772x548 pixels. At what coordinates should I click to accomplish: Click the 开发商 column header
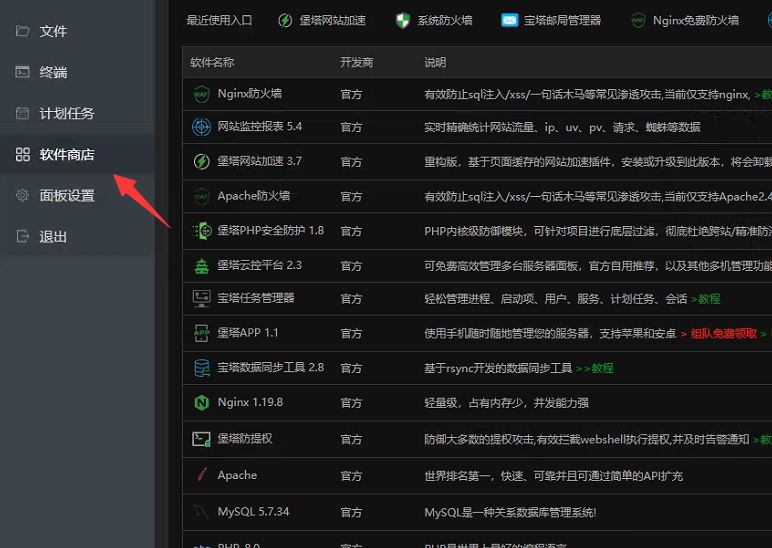pos(357,63)
